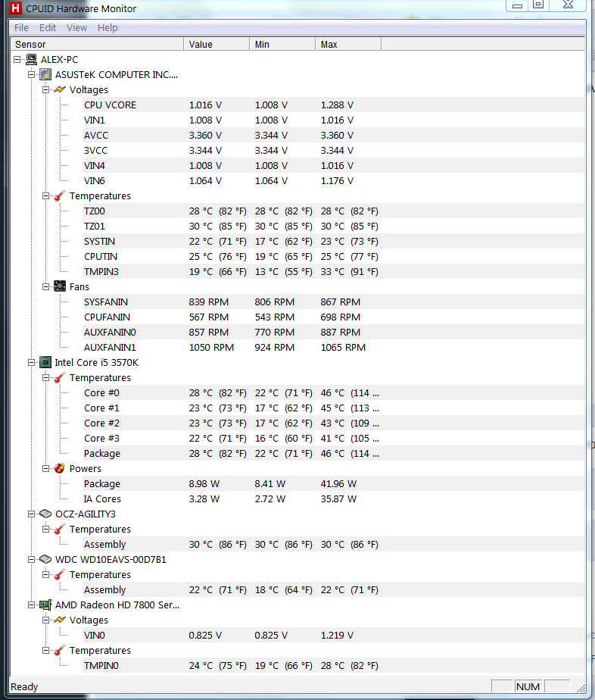This screenshot has height=700, width=595.
Task: Click the AMD Radeon graphics card icon
Action: 45,605
